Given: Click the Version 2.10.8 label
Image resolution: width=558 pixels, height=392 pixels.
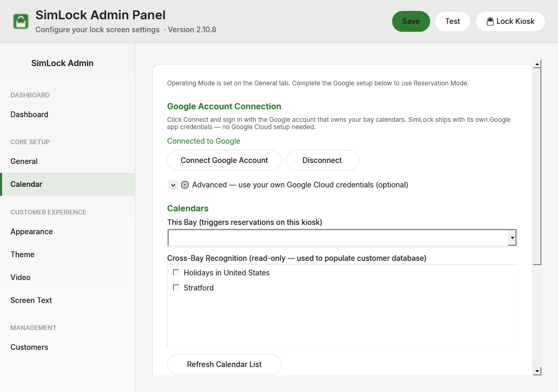Looking at the screenshot, I should [192, 30].
